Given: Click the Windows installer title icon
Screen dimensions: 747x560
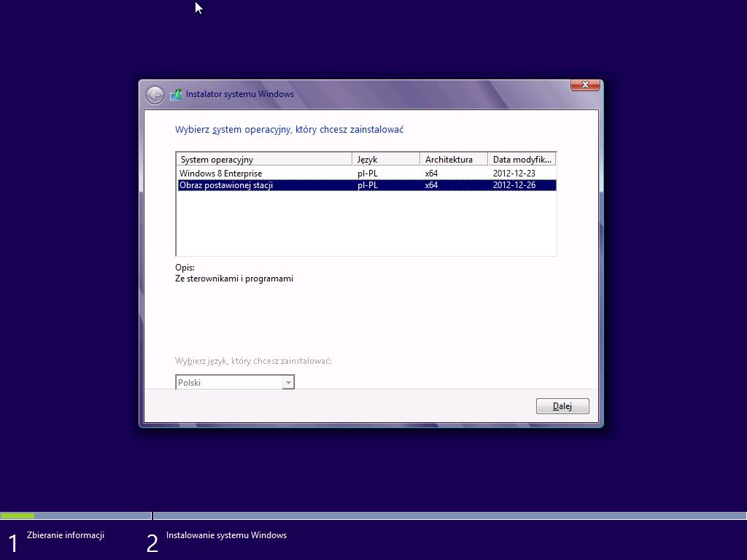Looking at the screenshot, I should (x=177, y=94).
